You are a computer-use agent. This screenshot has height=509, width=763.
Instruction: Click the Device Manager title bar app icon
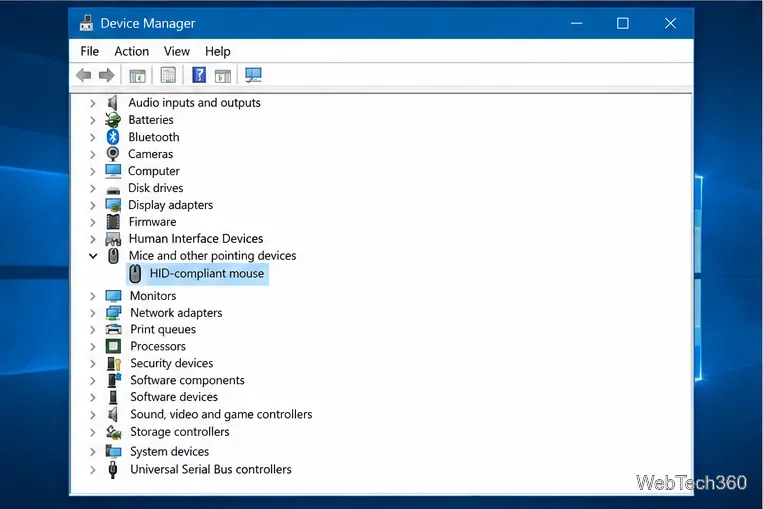[87, 23]
